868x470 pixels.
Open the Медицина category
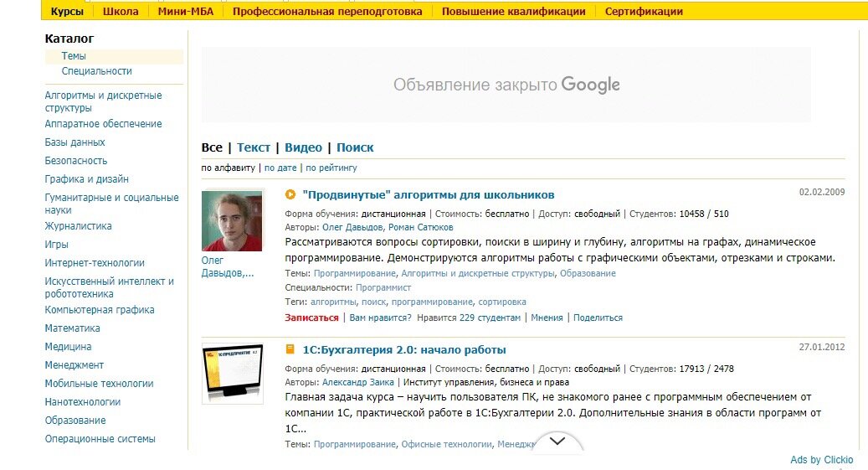pyautogui.click(x=68, y=346)
